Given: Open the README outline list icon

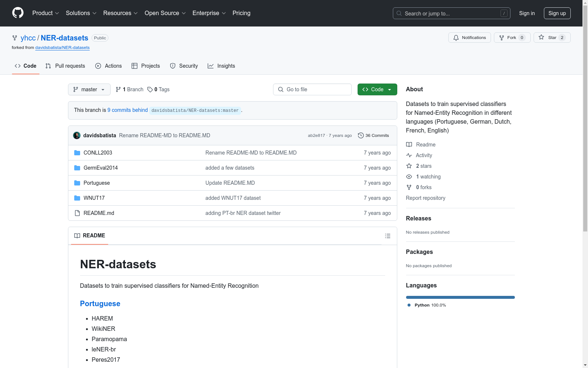Looking at the screenshot, I should point(387,236).
